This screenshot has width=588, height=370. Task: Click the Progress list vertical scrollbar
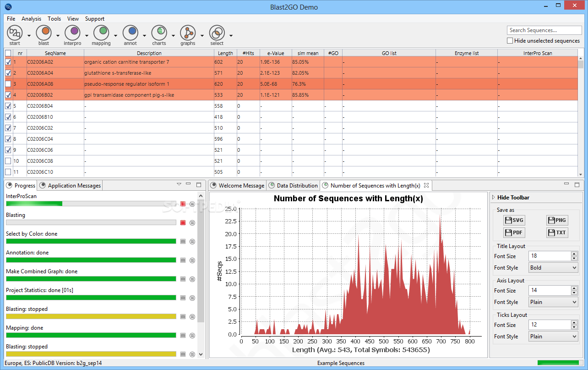[201, 275]
